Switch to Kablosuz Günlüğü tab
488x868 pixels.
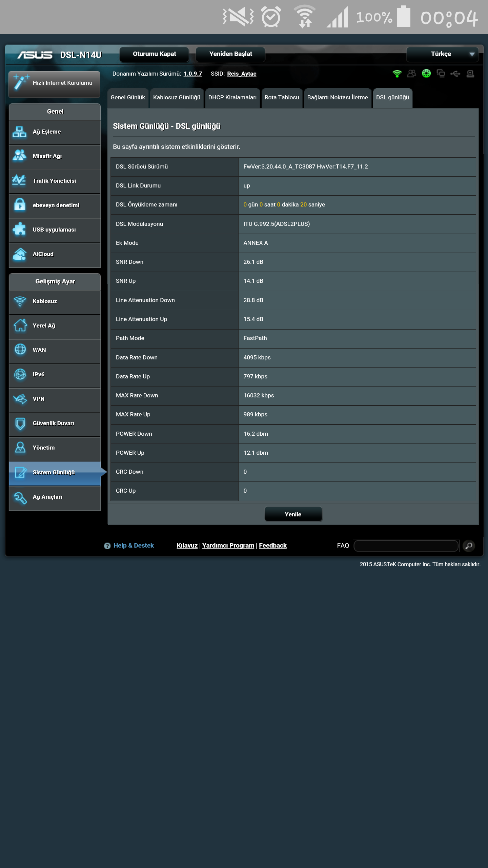[x=177, y=98]
